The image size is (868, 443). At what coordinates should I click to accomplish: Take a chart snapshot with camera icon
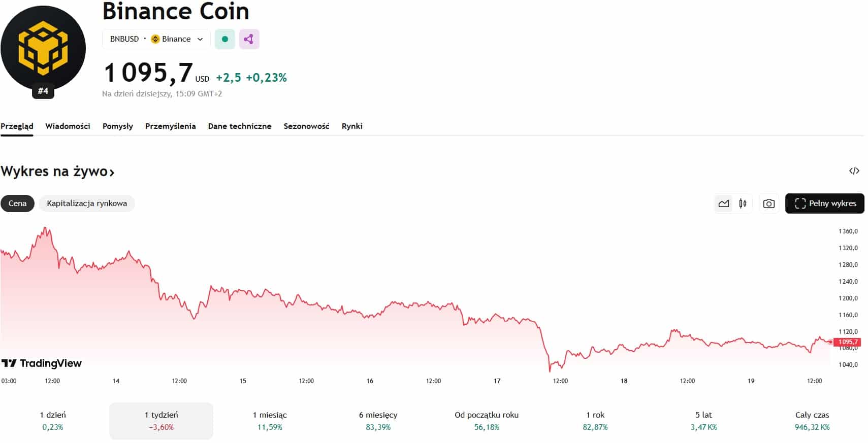pyautogui.click(x=769, y=203)
